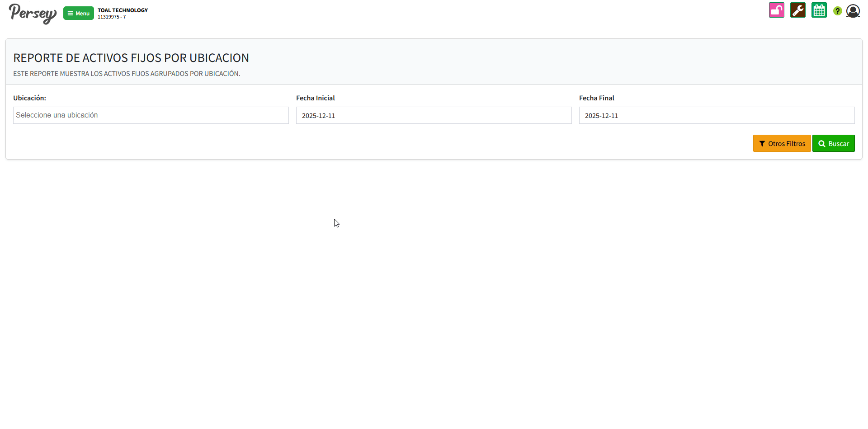Click the 'Reporte de Activos Fijos' heading
Image resolution: width=868 pixels, height=429 pixels.
[x=131, y=58]
